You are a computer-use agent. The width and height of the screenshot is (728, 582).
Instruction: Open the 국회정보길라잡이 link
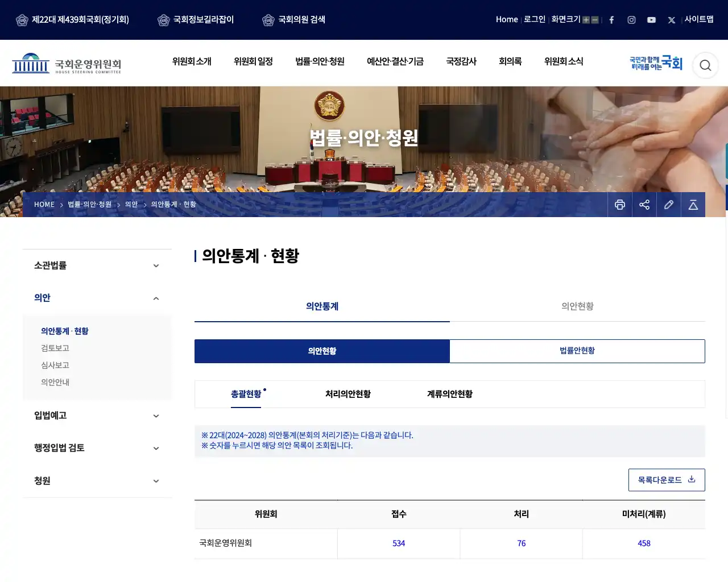point(204,20)
